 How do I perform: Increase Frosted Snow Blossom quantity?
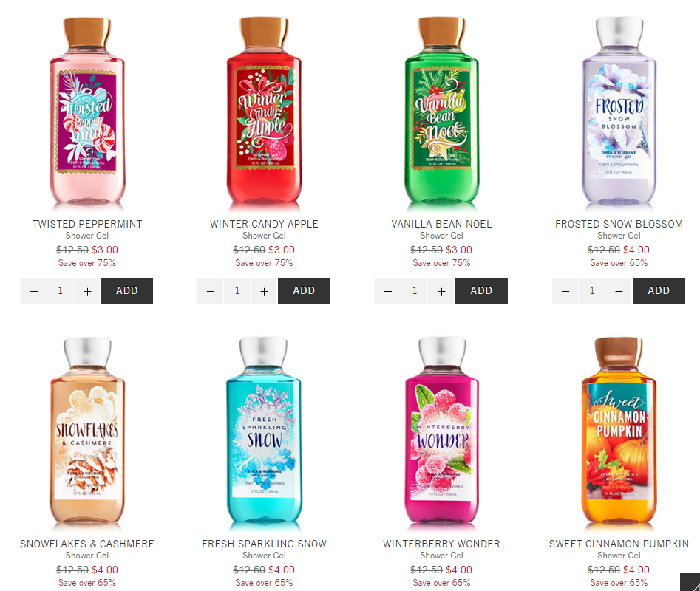click(619, 291)
